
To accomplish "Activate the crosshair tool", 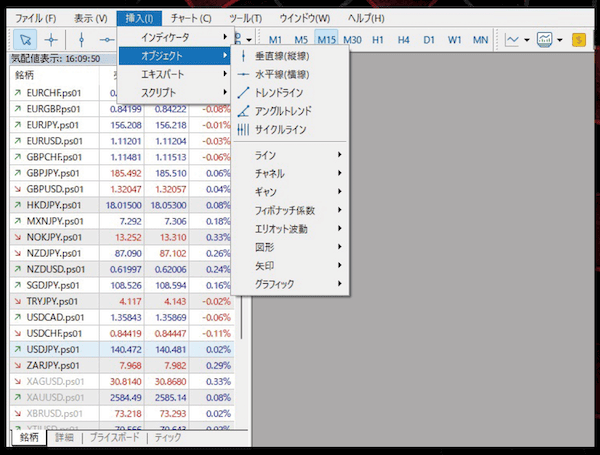I will point(51,39).
